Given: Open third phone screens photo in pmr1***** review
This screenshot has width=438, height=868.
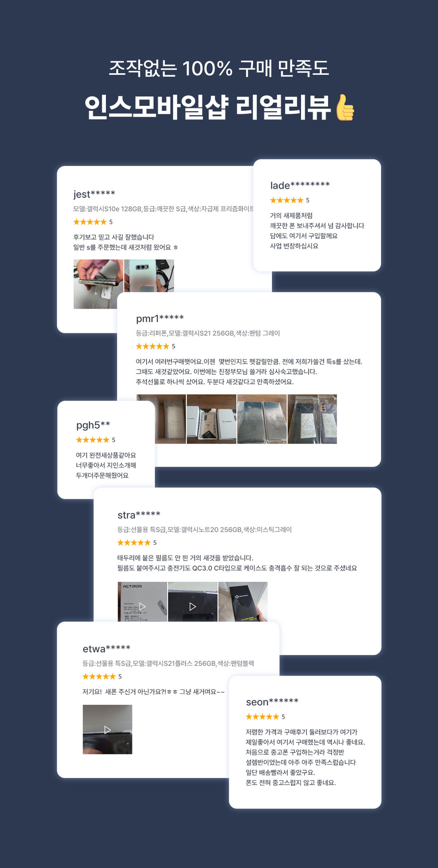Looking at the screenshot, I should 262,419.
